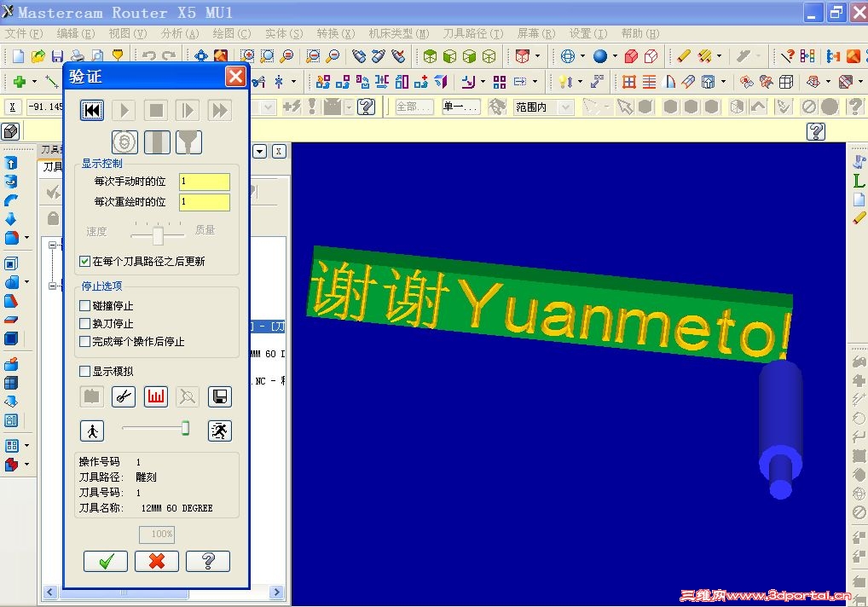This screenshot has width=868, height=607.
Task: Click the green plus icon in the second toolbar
Action: [x=20, y=82]
